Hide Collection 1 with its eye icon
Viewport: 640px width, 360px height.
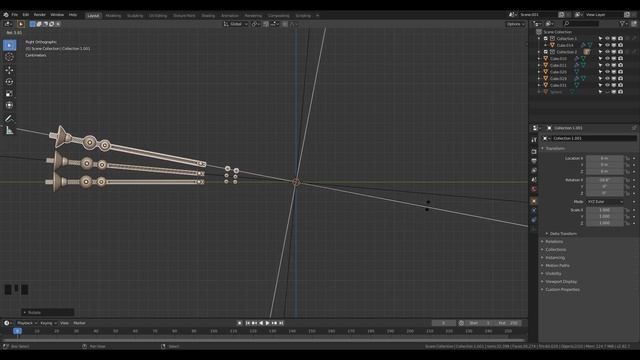click(x=607, y=39)
